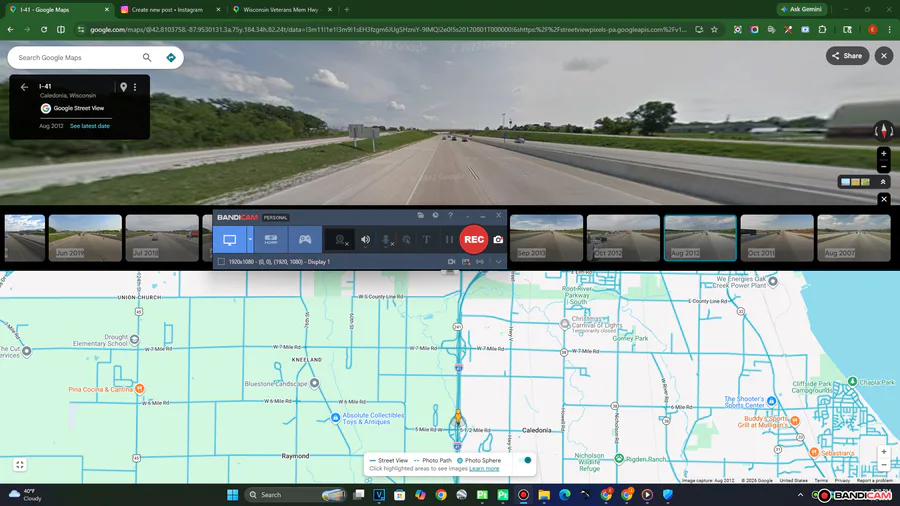Toggle Bandicam mouse cursor effects icon
The height and width of the screenshot is (506, 900).
tap(406, 240)
